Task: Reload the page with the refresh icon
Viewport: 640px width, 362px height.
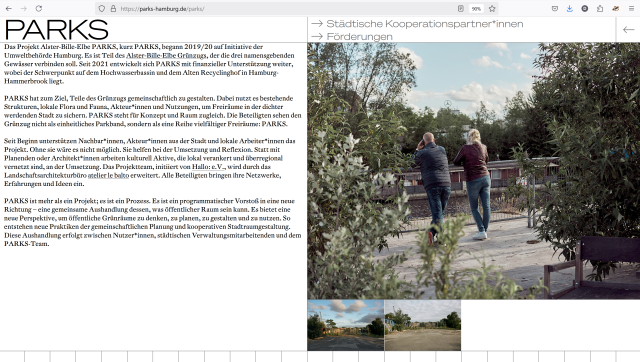Action: [x=39, y=9]
